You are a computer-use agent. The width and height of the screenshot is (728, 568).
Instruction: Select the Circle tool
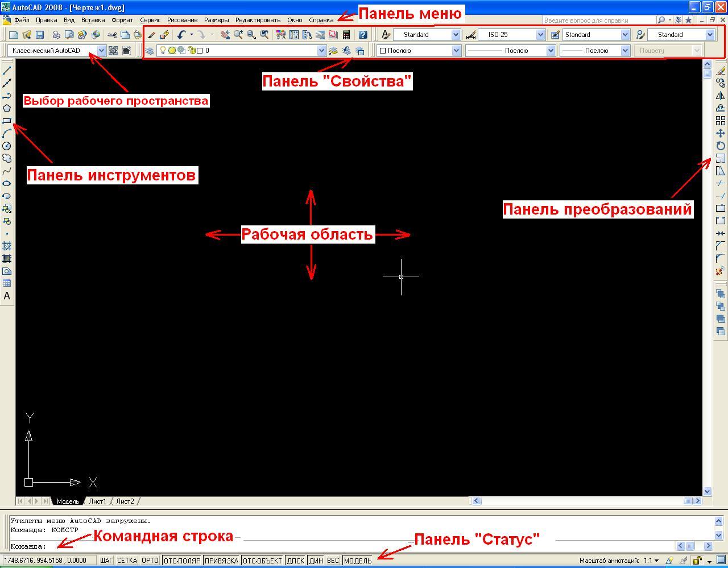point(7,146)
